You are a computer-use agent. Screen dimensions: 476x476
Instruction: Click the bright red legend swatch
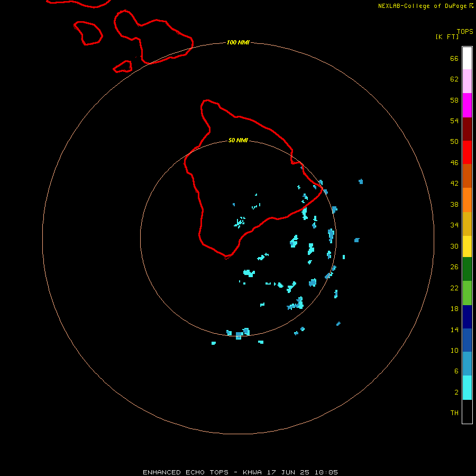(x=467, y=152)
